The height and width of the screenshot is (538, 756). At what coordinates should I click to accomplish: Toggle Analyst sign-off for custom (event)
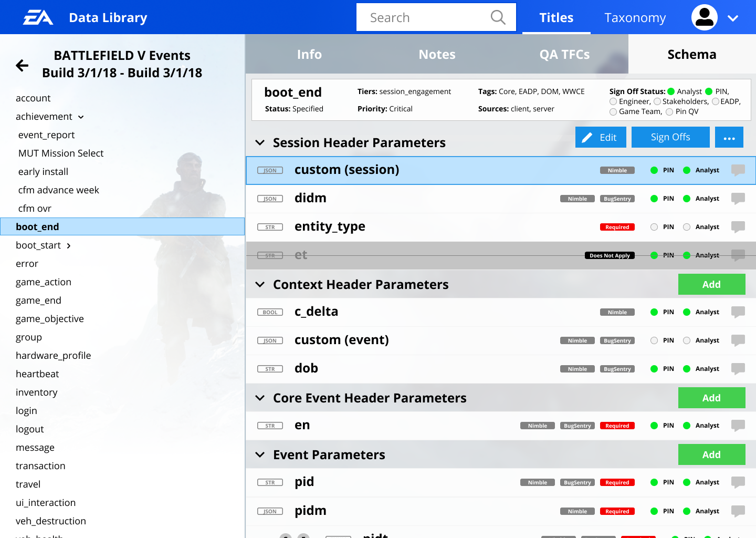click(x=687, y=340)
